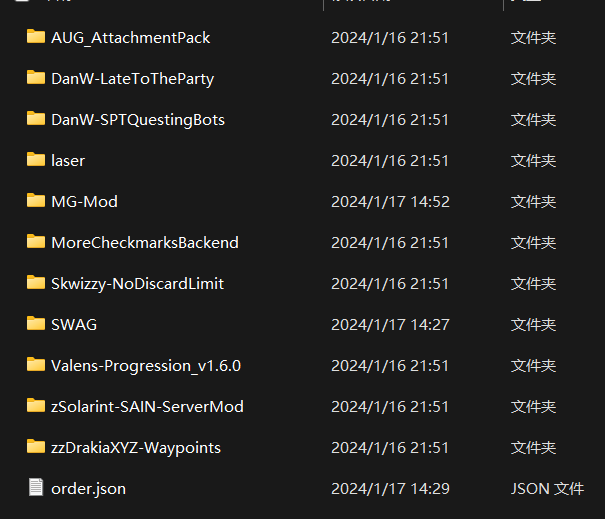
Task: Click the MG-Mod modified date 14:52
Action: pyautogui.click(x=390, y=202)
